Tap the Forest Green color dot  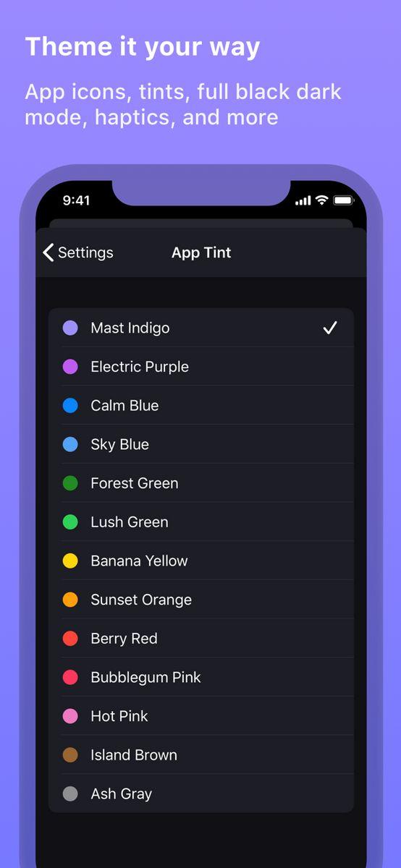tap(70, 483)
